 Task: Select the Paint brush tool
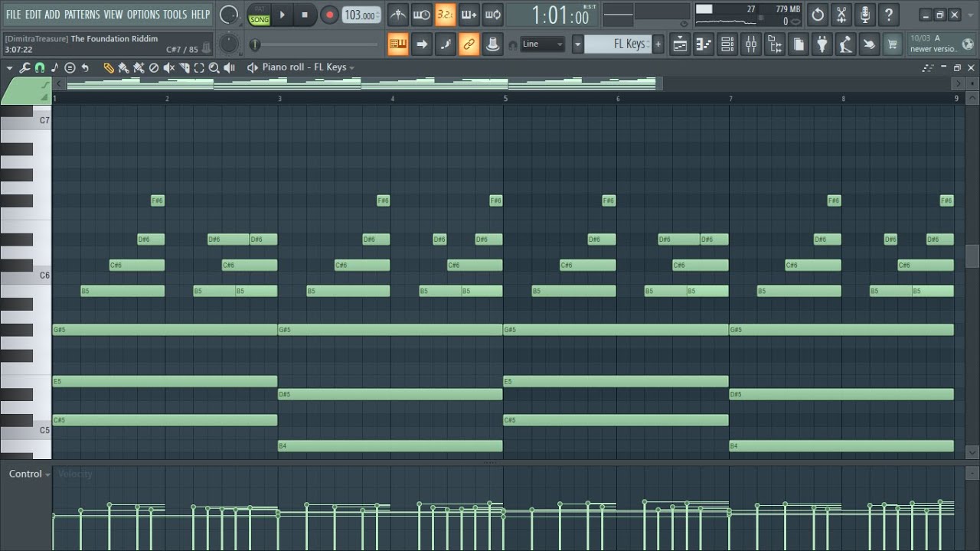[123, 67]
